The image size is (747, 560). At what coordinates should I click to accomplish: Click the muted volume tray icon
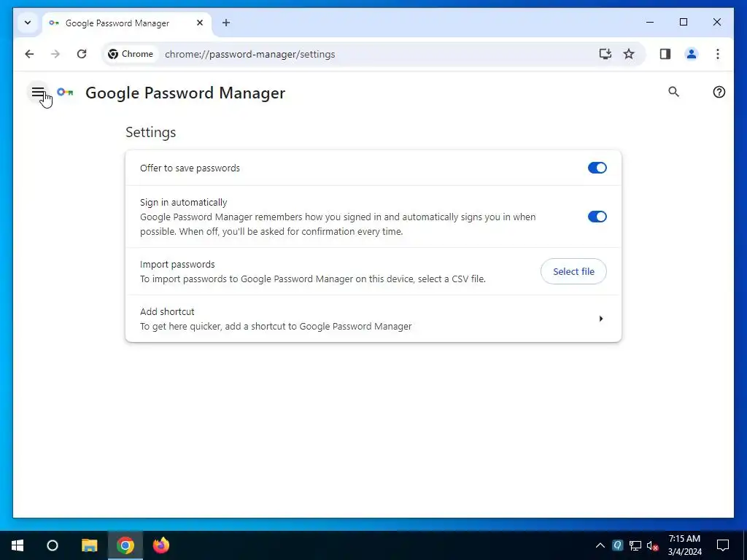pos(652,545)
